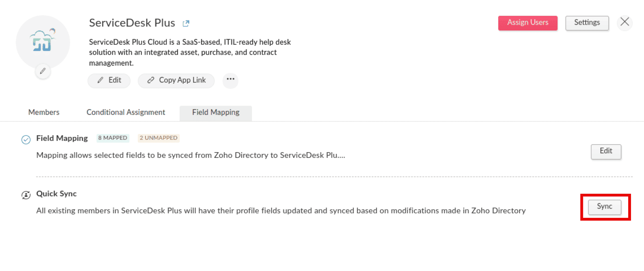Switch to the Members tab

pos(44,112)
